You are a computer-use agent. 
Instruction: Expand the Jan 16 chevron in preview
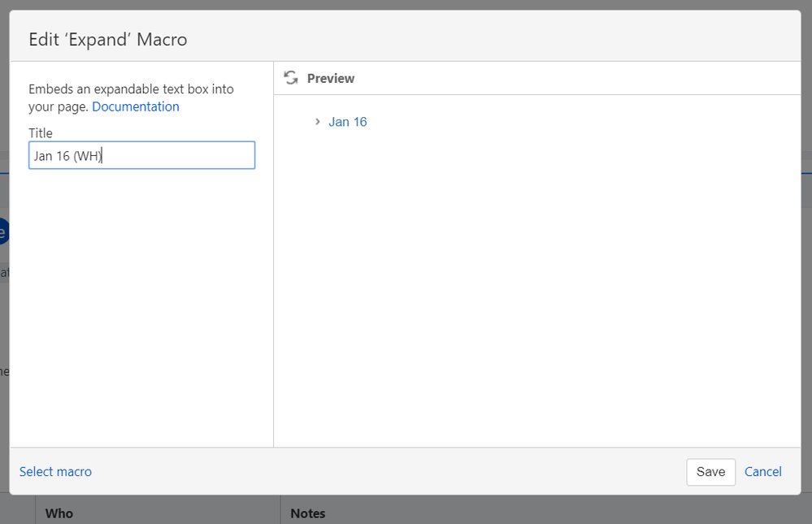pos(318,122)
